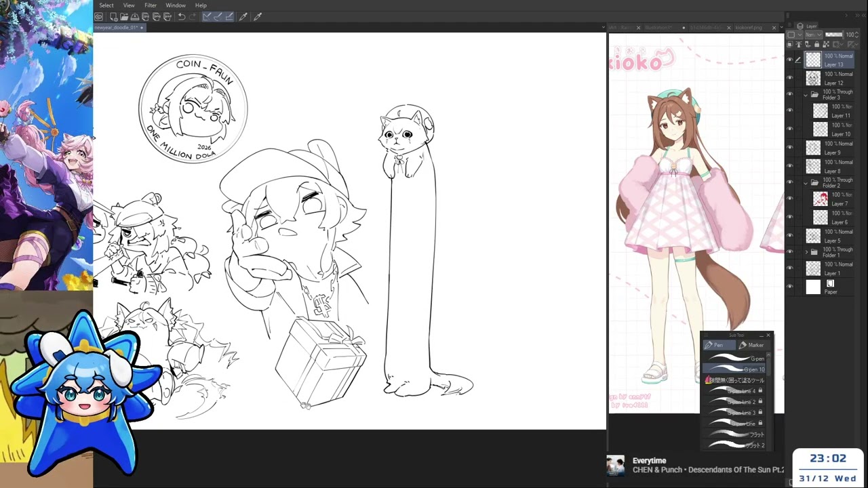The image size is (868, 488).
Task: Collapse Folder 3 with its arrow
Action: [806, 95]
